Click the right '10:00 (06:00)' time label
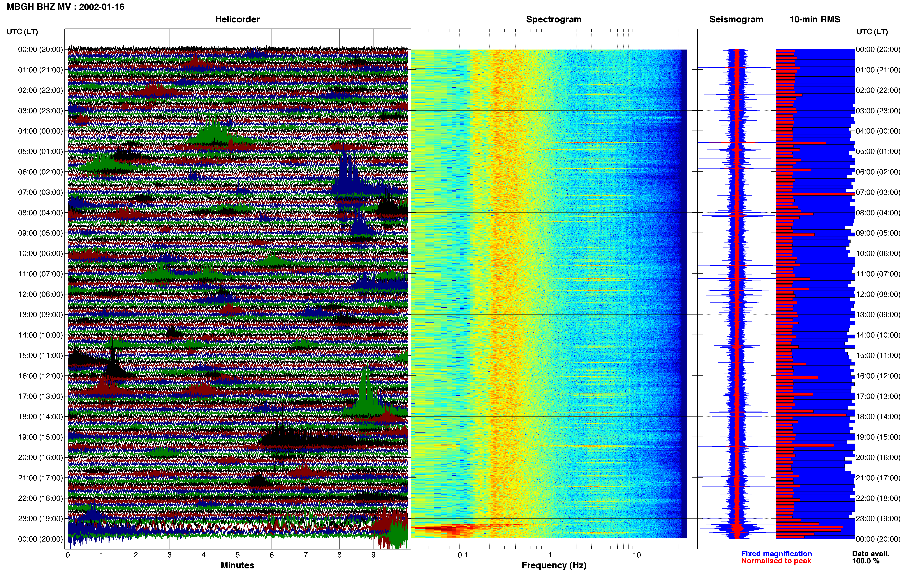Screen dimensions: 924x578 pos(878,253)
